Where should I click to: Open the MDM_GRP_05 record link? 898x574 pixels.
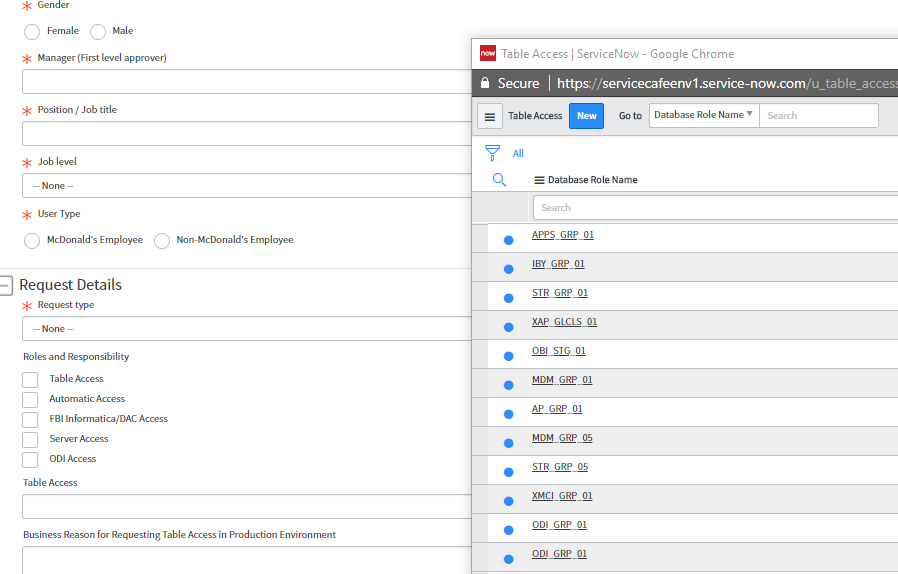click(562, 438)
